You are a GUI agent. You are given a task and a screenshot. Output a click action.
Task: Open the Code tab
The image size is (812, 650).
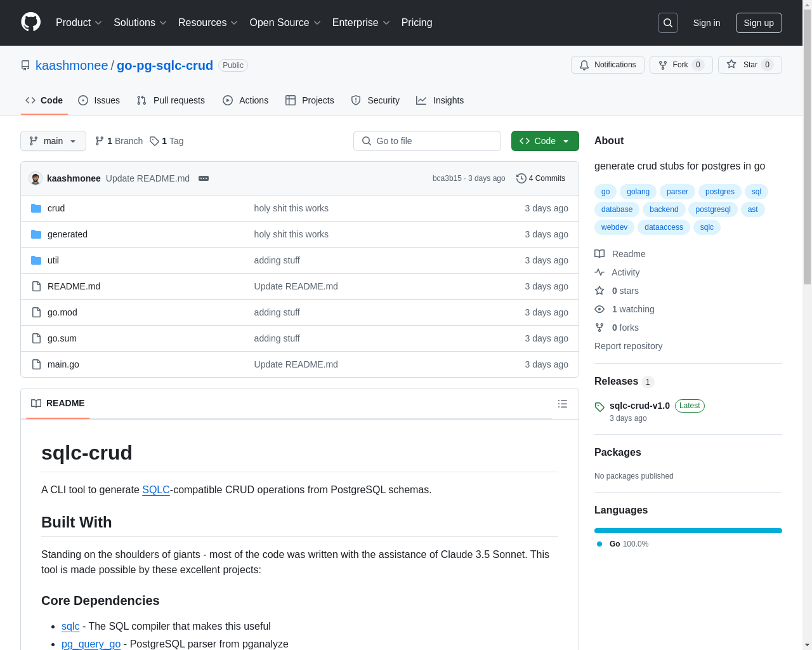[x=44, y=100]
